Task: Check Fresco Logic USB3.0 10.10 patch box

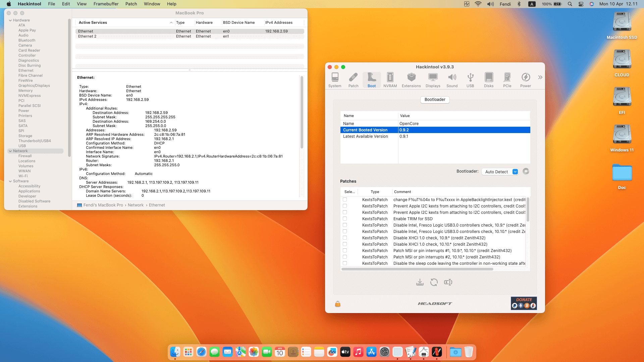Action: 345,231
